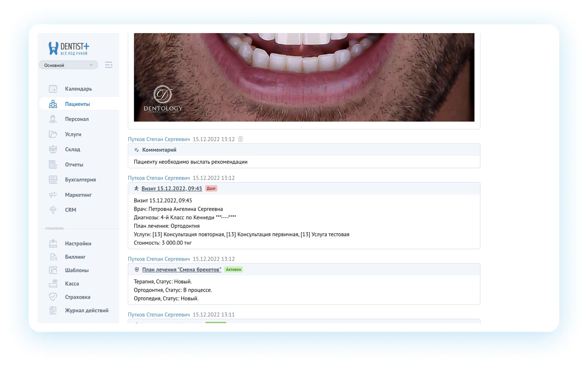Collapse the sidebar with the toggle icon
588x365 pixels.
(109, 65)
